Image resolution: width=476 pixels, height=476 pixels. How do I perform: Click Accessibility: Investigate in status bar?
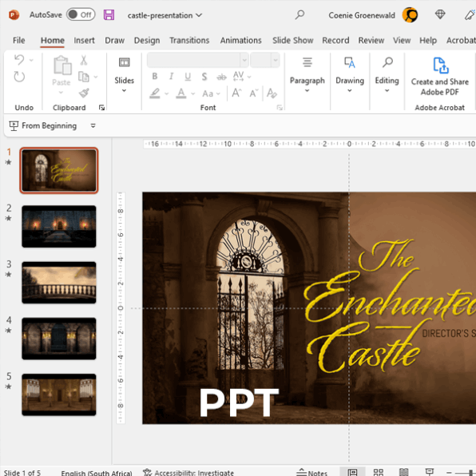click(x=188, y=472)
